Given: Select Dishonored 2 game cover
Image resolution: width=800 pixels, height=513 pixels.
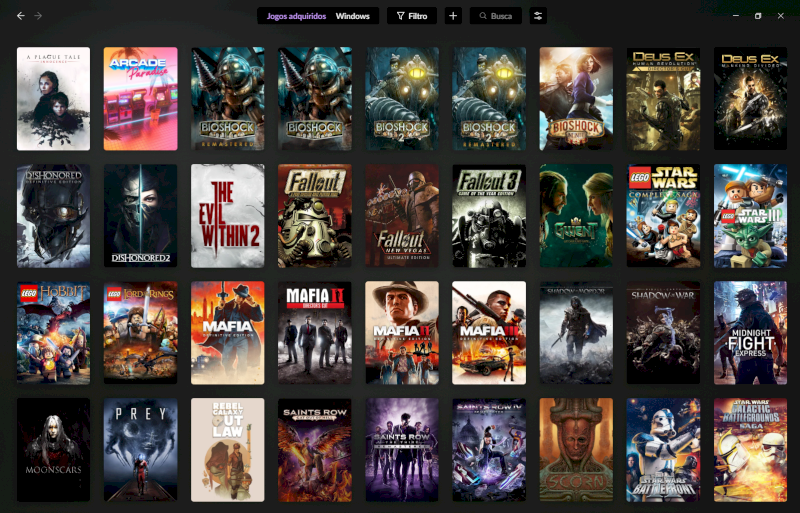Looking at the screenshot, I should (140, 216).
